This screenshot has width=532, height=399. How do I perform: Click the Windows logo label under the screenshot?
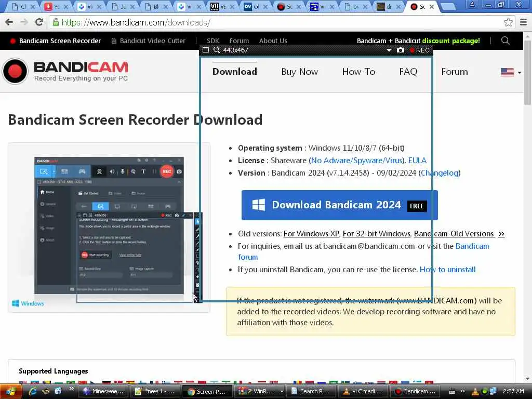click(x=28, y=303)
